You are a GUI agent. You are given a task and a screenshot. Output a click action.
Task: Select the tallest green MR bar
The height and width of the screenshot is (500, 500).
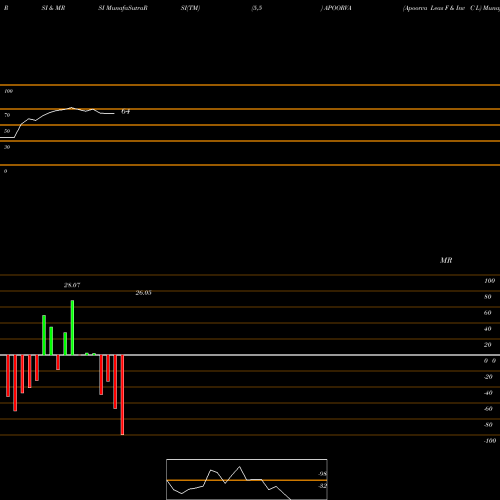(x=72, y=328)
